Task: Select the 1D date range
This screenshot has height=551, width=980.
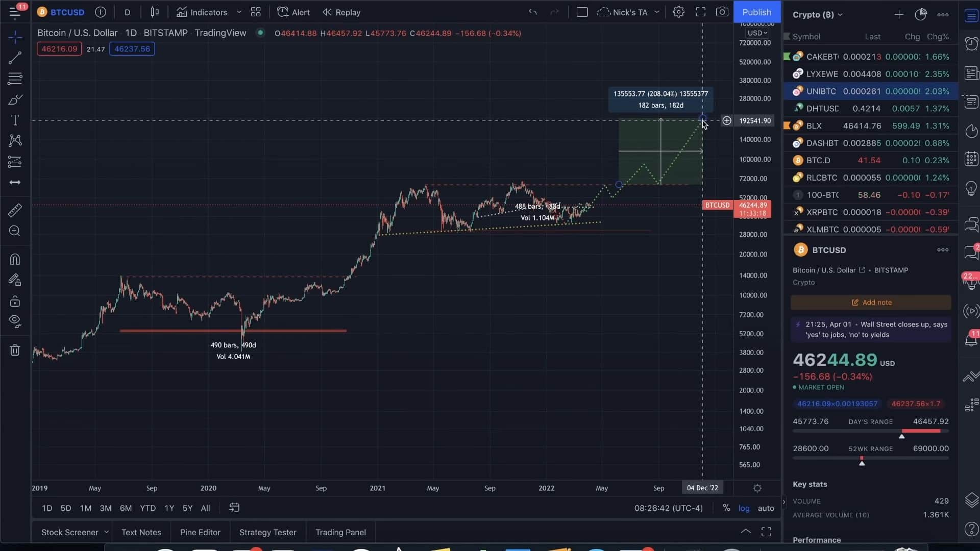Action: 47,508
